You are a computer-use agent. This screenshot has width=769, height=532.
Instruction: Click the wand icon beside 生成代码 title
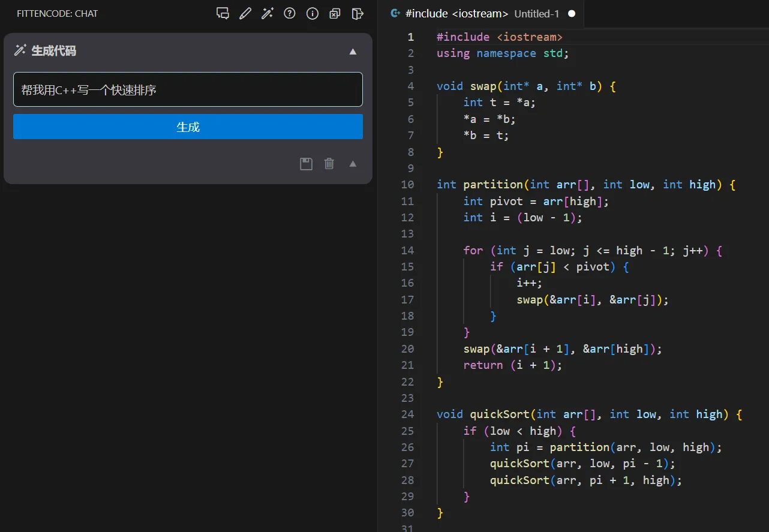click(x=20, y=51)
